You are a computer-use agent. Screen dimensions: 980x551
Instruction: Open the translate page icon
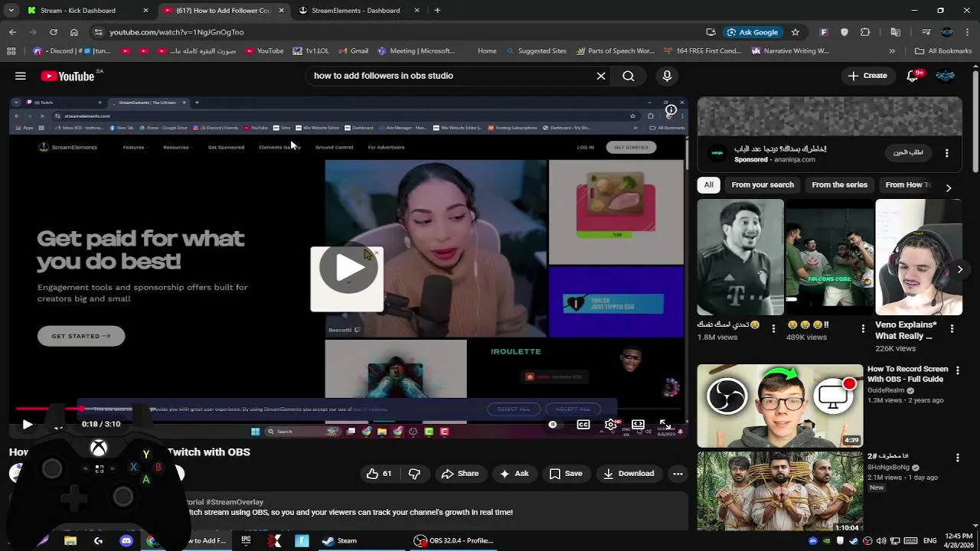895,32
